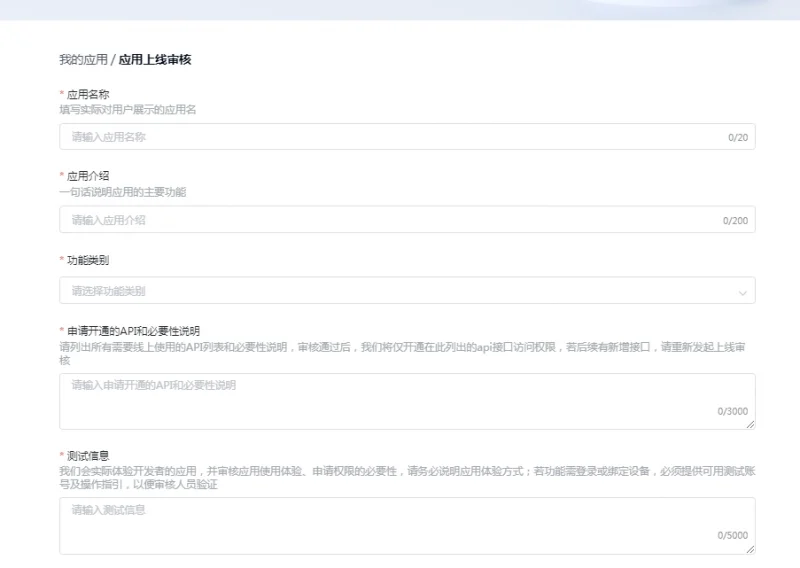
Task: Click the 我的应用 breadcrumb link
Action: 83,60
